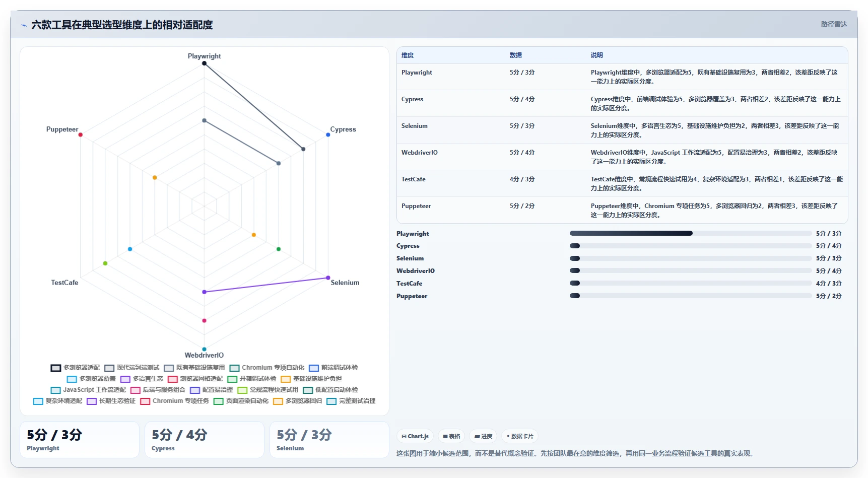Click the dark data point at the Playwright vertex
This screenshot has width=868, height=478.
click(x=204, y=63)
